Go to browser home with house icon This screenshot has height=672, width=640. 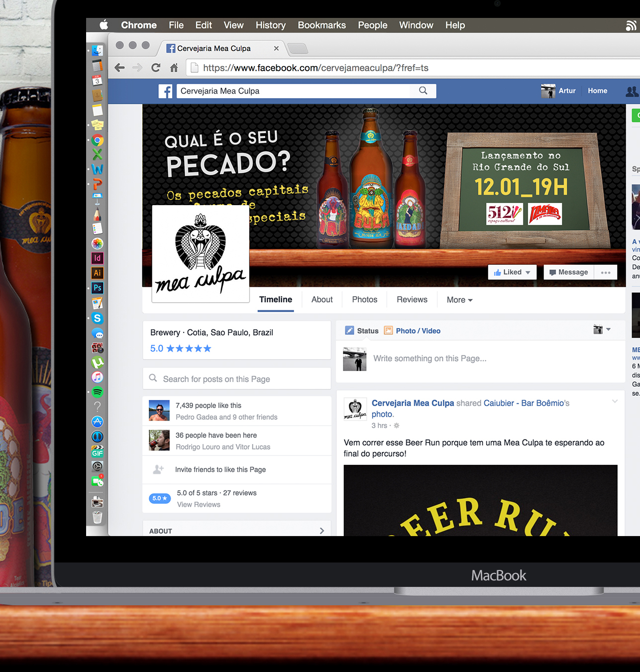click(x=174, y=68)
